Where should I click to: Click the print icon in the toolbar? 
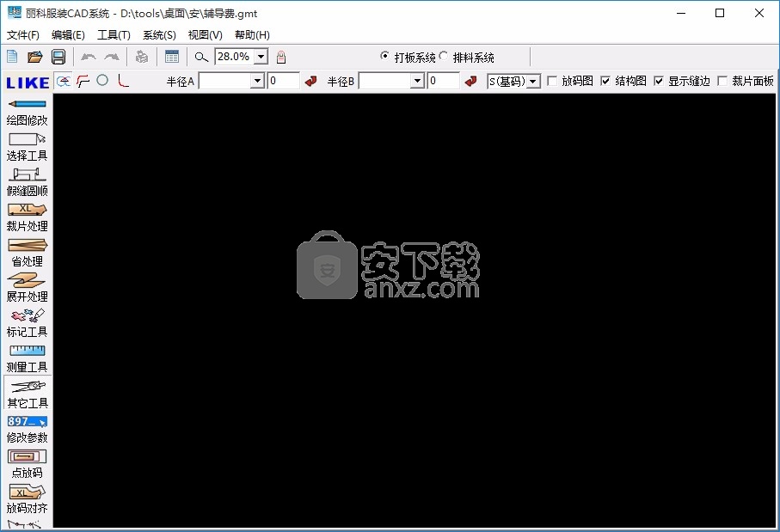[x=142, y=57]
